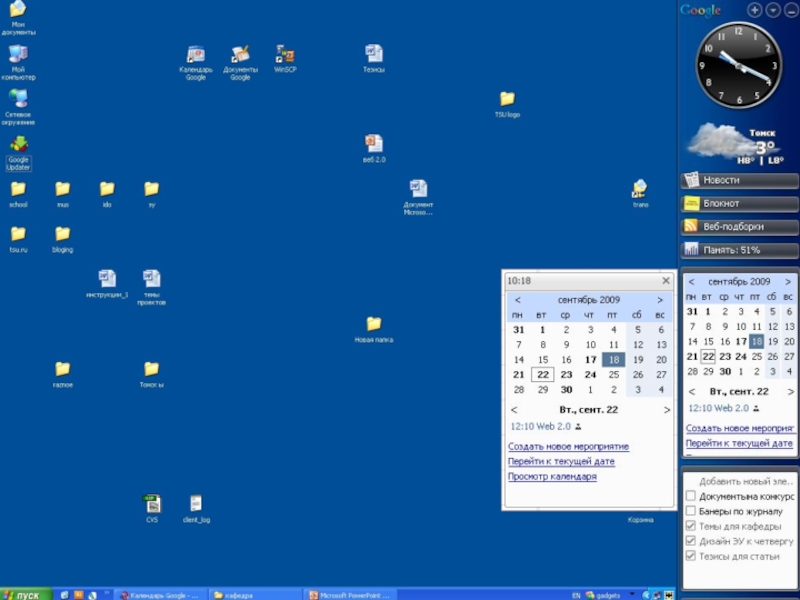Click Создать новое мероприятие link in popup
Image resolution: width=800 pixels, height=600 pixels.
point(568,446)
